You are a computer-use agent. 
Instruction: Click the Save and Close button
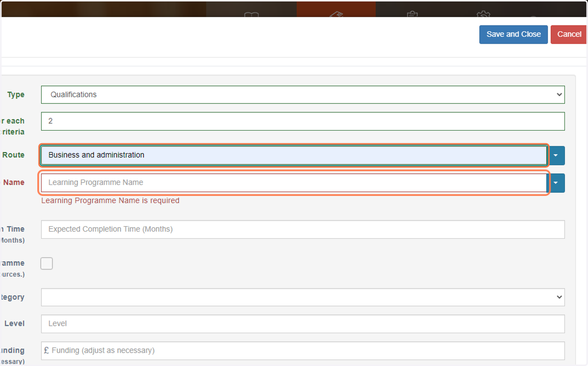514,34
